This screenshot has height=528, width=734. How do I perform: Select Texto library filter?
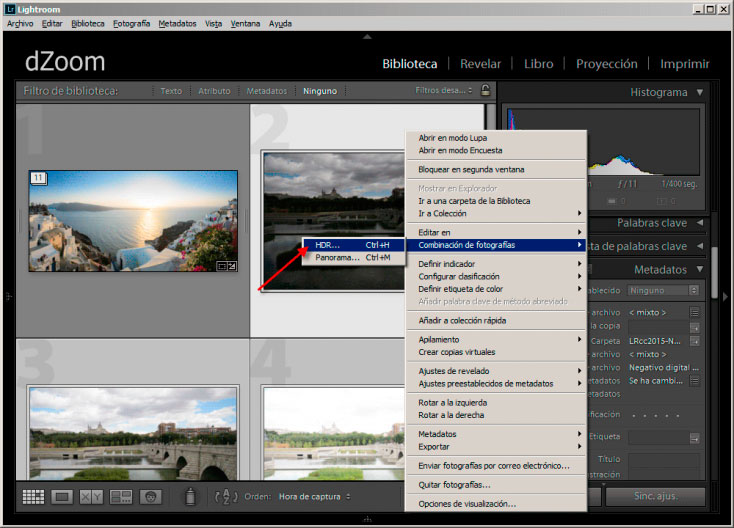[x=171, y=91]
